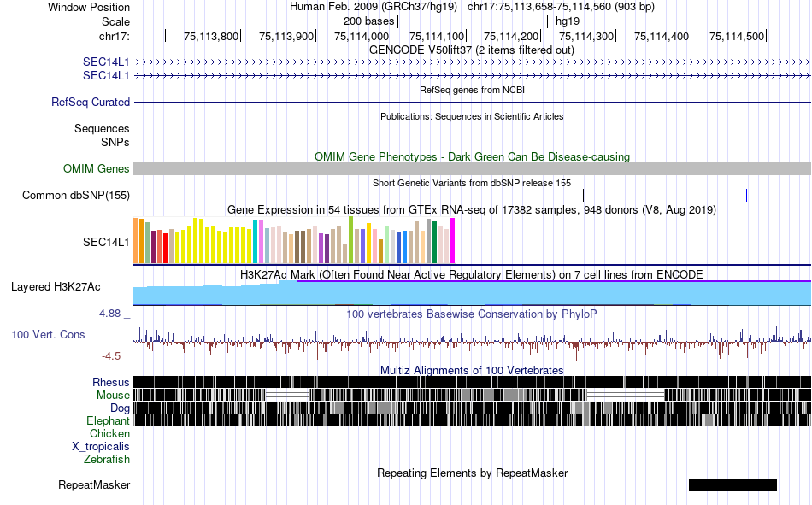812x505 pixels.
Task: Select the Scale track label
Action: (x=115, y=21)
